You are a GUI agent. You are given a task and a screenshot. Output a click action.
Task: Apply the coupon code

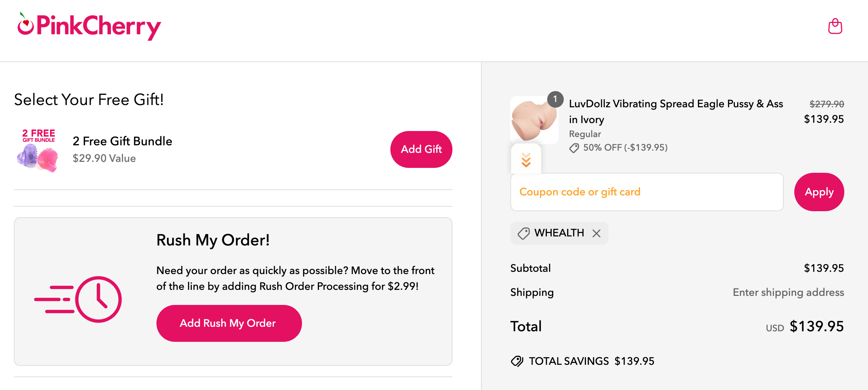(x=819, y=192)
